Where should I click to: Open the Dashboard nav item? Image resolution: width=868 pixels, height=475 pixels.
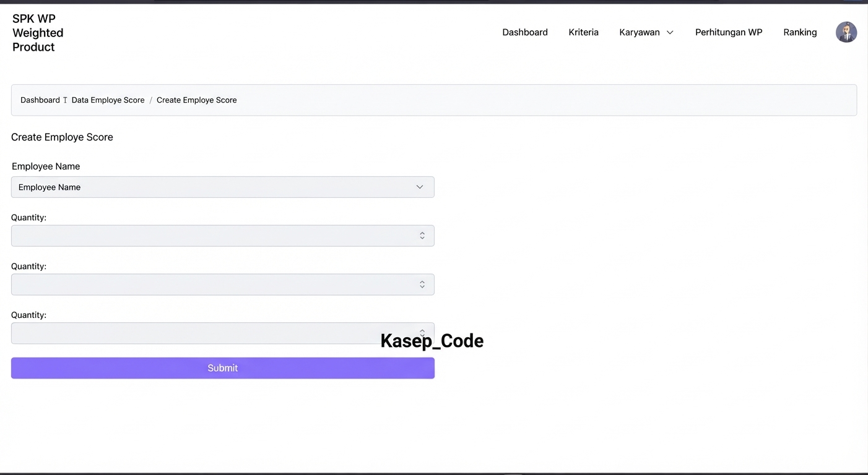[x=525, y=32]
